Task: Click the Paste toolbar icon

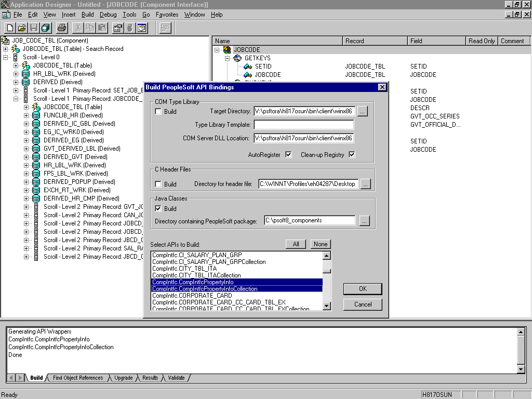Action: click(x=102, y=28)
